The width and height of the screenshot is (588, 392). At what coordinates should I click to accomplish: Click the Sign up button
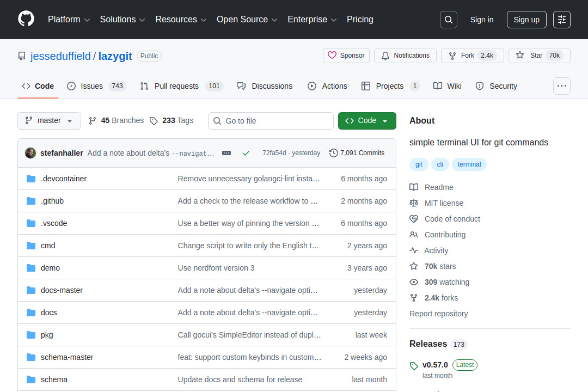click(526, 20)
